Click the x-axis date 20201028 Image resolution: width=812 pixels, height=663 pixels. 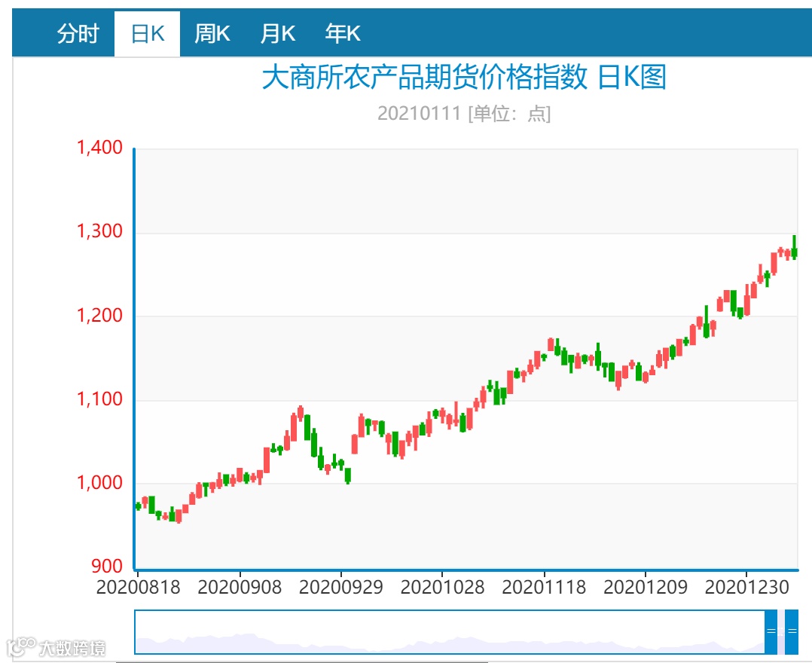[442, 588]
